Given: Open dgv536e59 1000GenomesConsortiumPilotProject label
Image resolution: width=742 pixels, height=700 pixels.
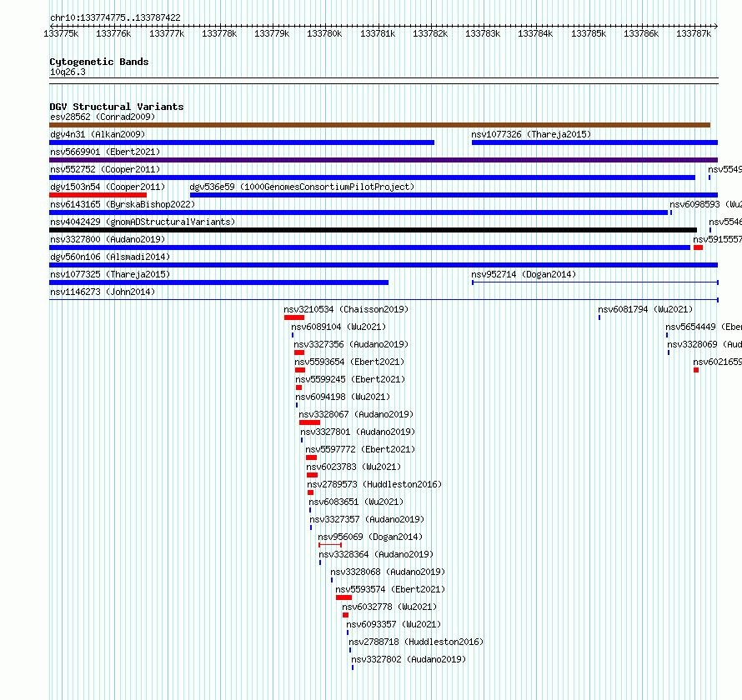Looking at the screenshot, I should tap(302, 187).
